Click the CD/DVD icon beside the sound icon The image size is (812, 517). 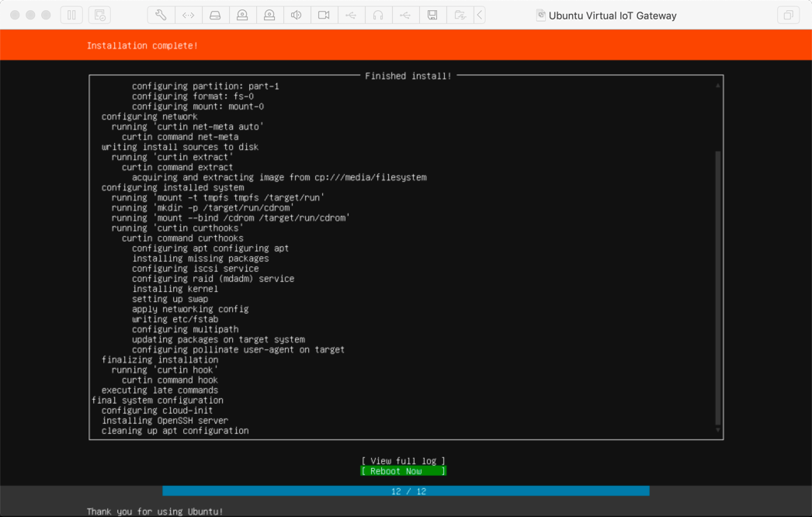pos(269,15)
